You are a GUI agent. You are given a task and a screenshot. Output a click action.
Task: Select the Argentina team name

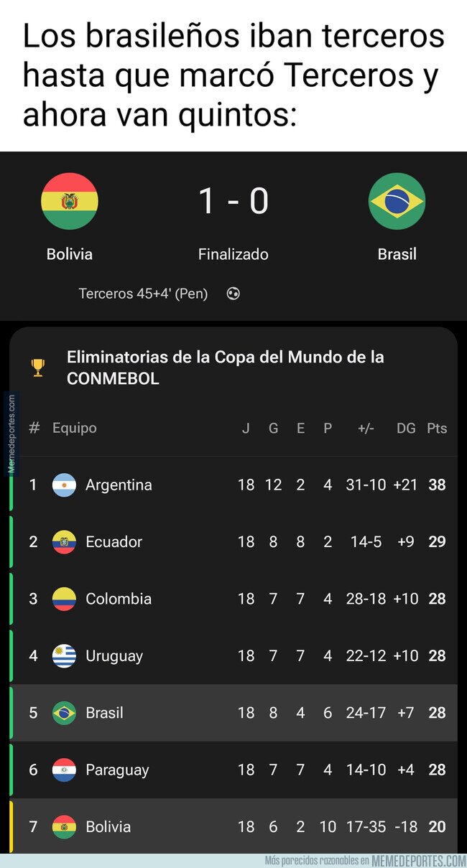pos(119,485)
